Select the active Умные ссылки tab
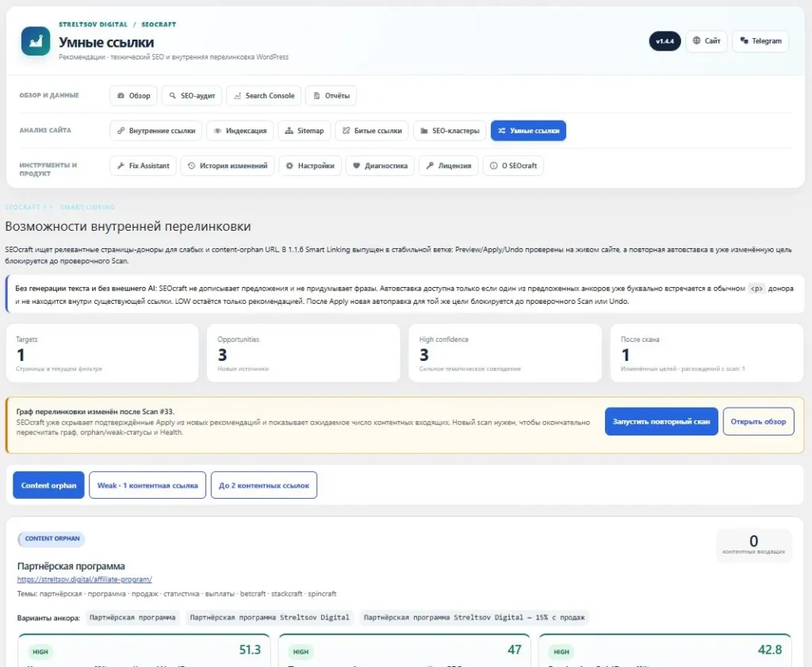812x667 pixels. (x=528, y=131)
